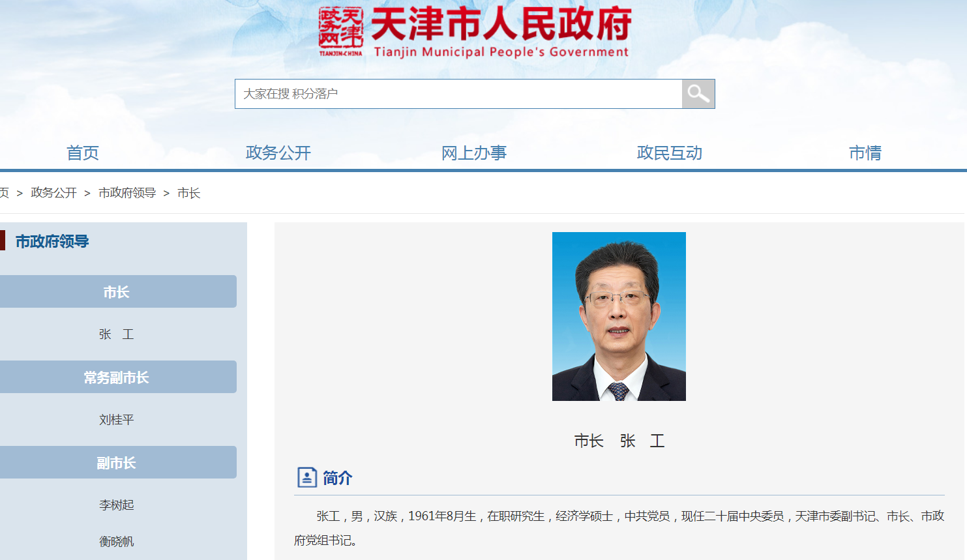
Task: Open the 首页 navigation menu
Action: click(82, 153)
